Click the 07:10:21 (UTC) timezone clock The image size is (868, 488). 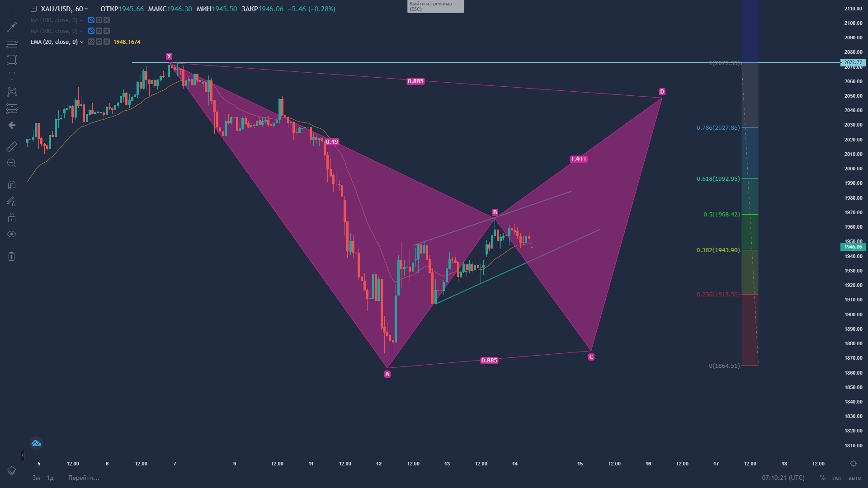coord(783,478)
